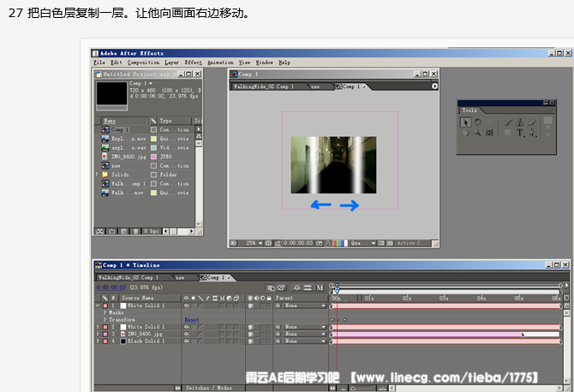
Task: Select the Zoom magnifier tool
Action: 478,133
